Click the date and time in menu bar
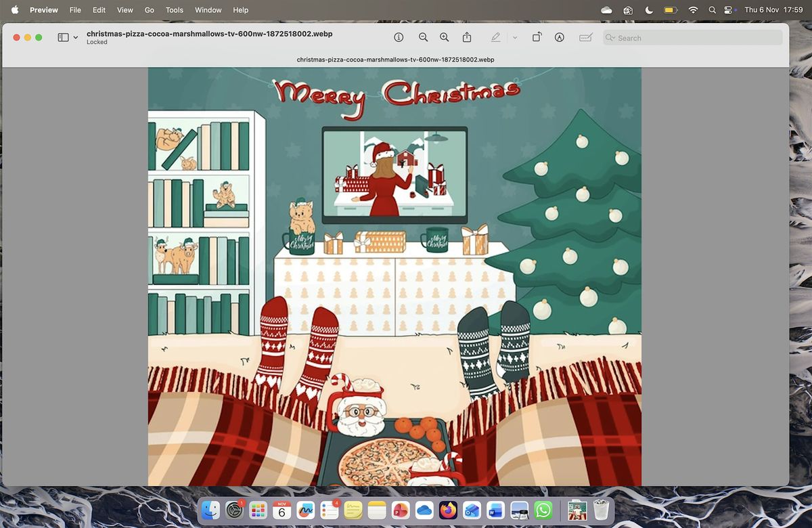The width and height of the screenshot is (812, 528). tap(773, 10)
